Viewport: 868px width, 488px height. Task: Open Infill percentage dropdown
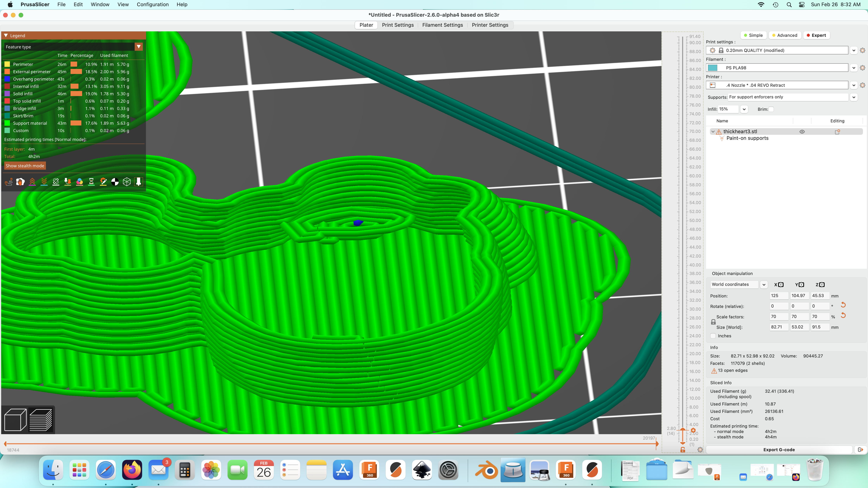click(x=744, y=109)
